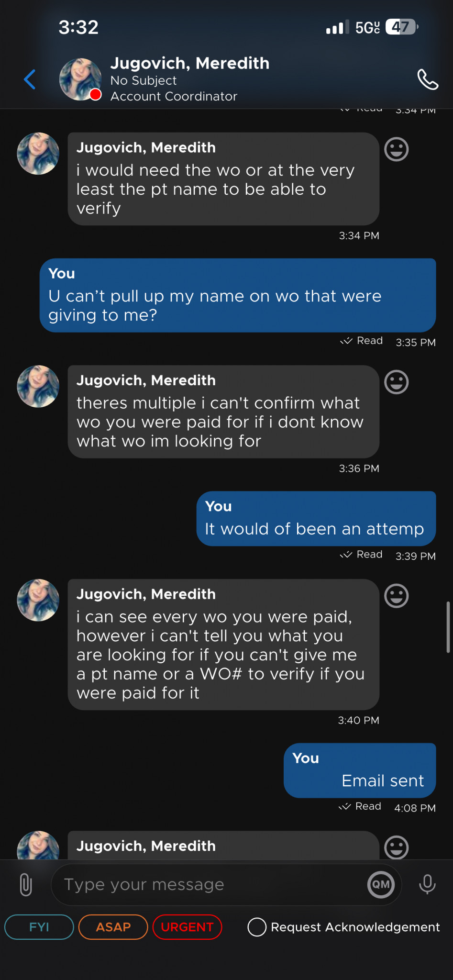Tap the back arrow to leave conversation

[30, 79]
